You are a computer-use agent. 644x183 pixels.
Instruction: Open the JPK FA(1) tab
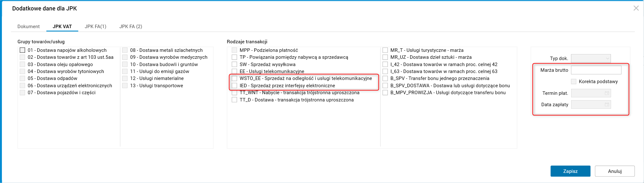click(x=95, y=27)
